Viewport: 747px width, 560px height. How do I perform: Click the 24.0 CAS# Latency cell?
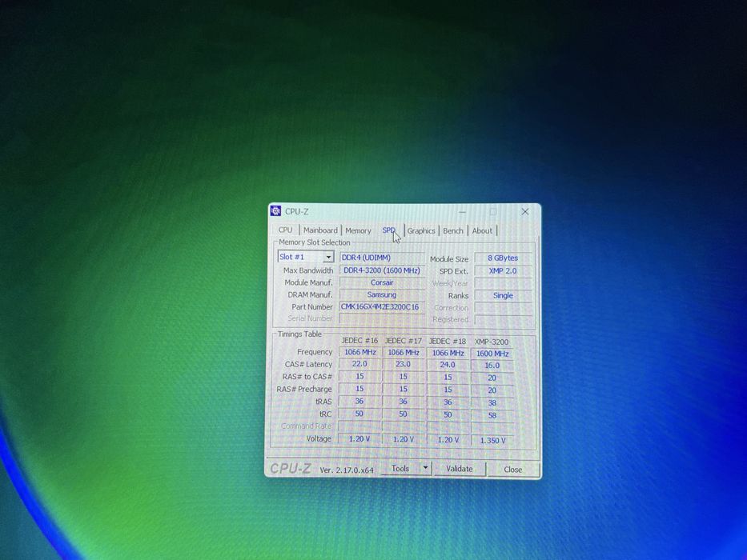(448, 365)
